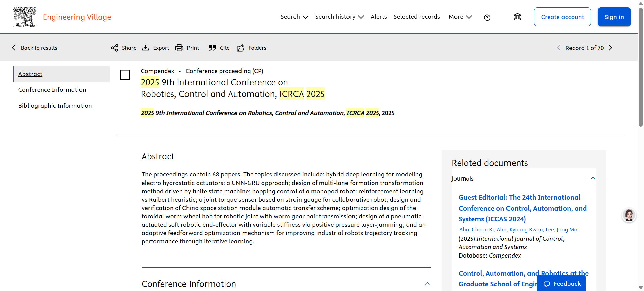Open the Guest Editorial ICCAS 2024 link

pos(523,208)
